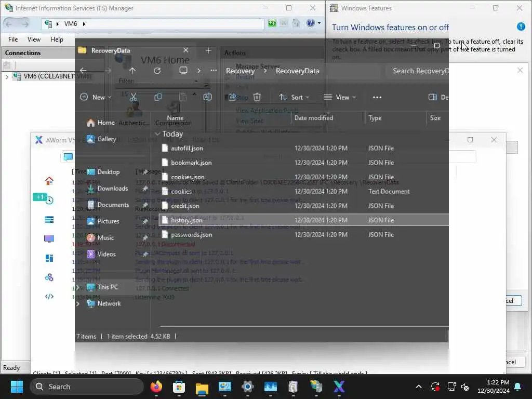Show hidden tray icons chevron
This screenshot has width=532, height=399.
[x=419, y=387]
